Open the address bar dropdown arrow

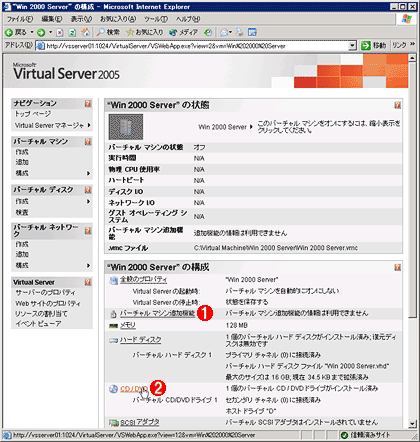pos(352,46)
